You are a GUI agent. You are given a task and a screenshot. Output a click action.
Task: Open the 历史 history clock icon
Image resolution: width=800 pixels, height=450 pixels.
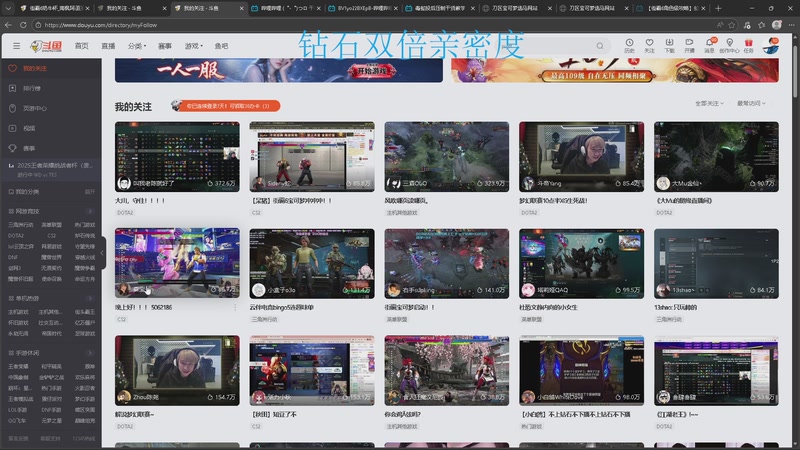(629, 45)
